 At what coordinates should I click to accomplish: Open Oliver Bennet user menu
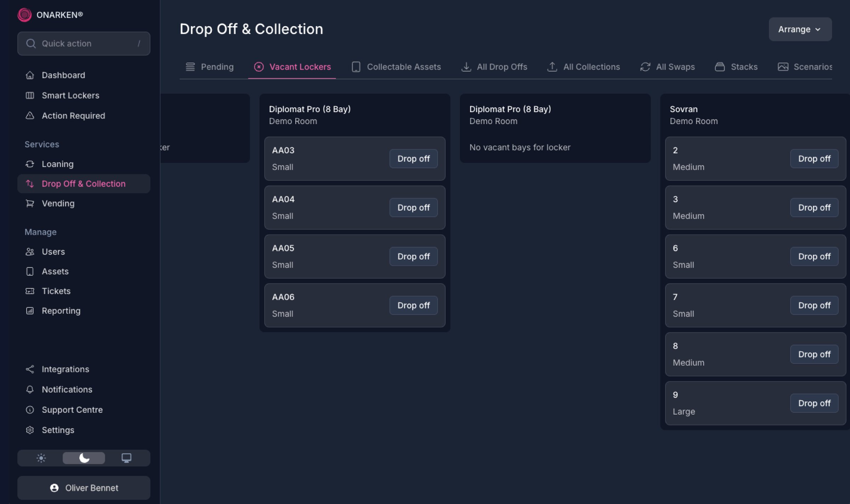84,488
